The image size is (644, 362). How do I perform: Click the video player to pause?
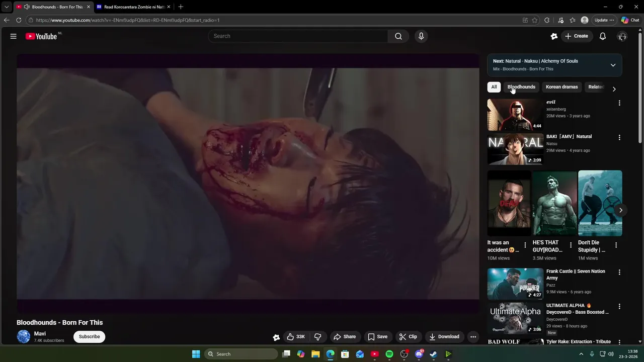pos(248,184)
